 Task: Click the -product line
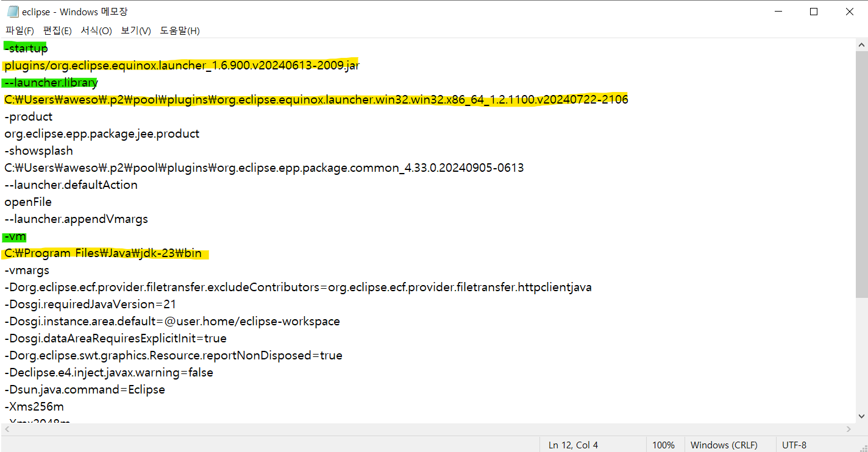coord(29,116)
